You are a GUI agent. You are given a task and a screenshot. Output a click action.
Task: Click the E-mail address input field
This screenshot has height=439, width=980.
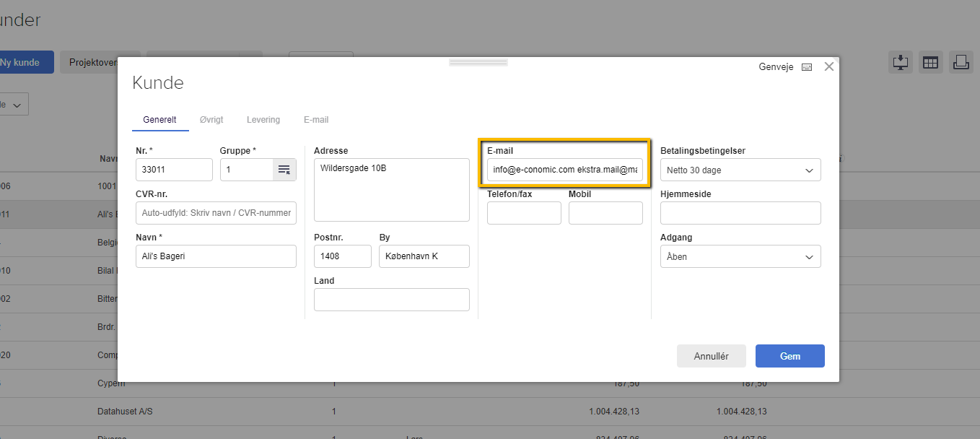[x=564, y=170]
